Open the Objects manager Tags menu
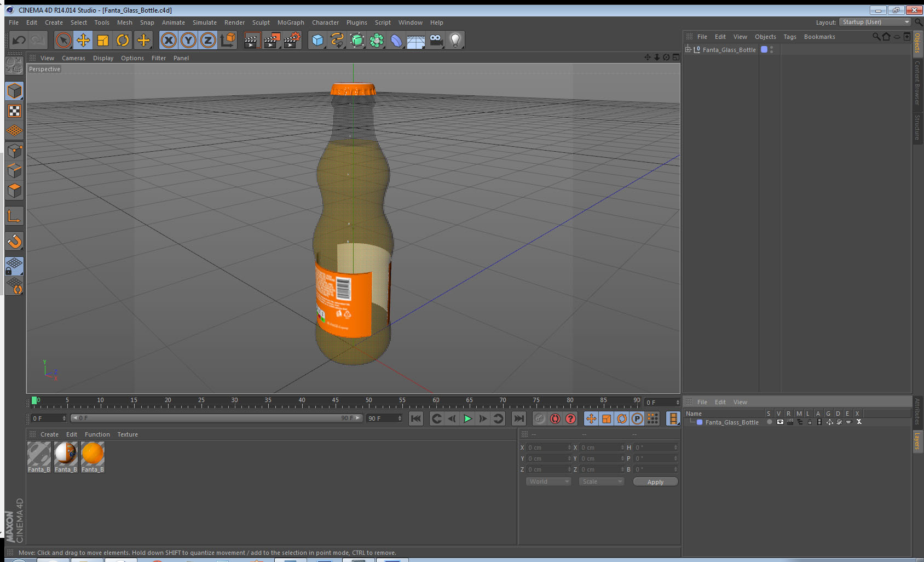This screenshot has width=924, height=562. [x=789, y=37]
